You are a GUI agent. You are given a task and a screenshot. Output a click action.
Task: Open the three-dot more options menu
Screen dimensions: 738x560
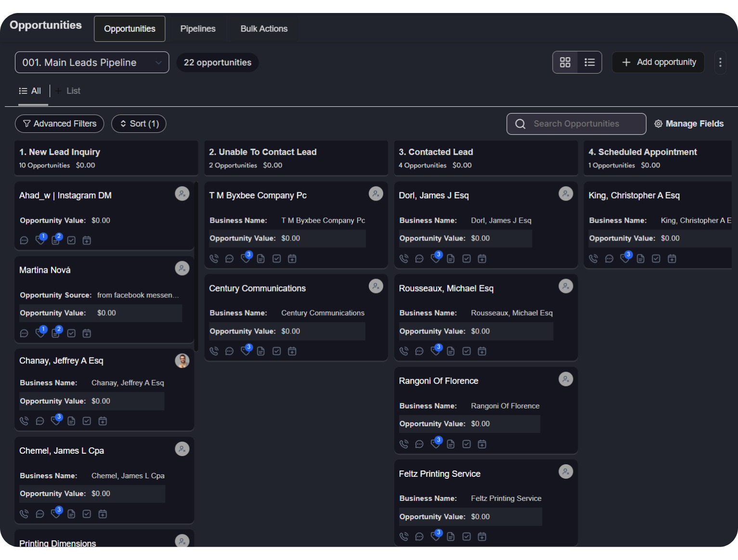(720, 63)
